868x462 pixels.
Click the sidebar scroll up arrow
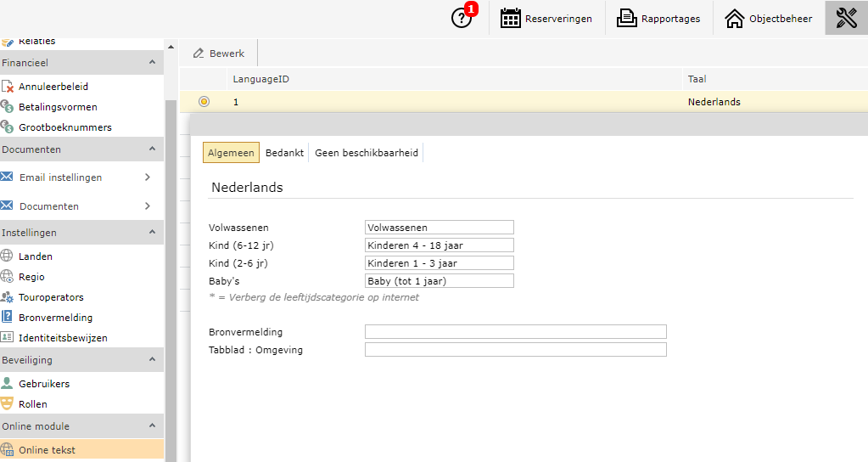(x=171, y=47)
